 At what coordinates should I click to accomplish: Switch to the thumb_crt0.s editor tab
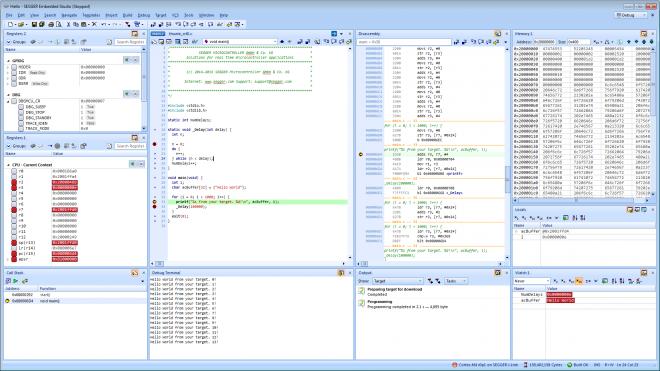coord(180,34)
